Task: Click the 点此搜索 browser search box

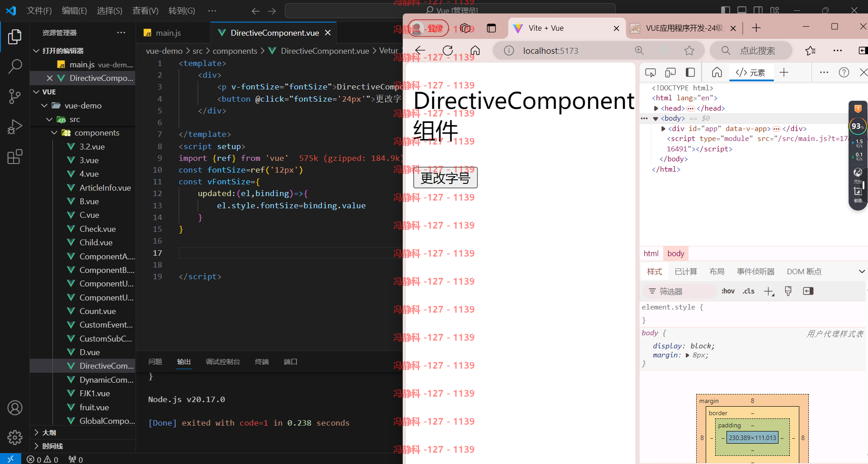Action: [x=751, y=51]
